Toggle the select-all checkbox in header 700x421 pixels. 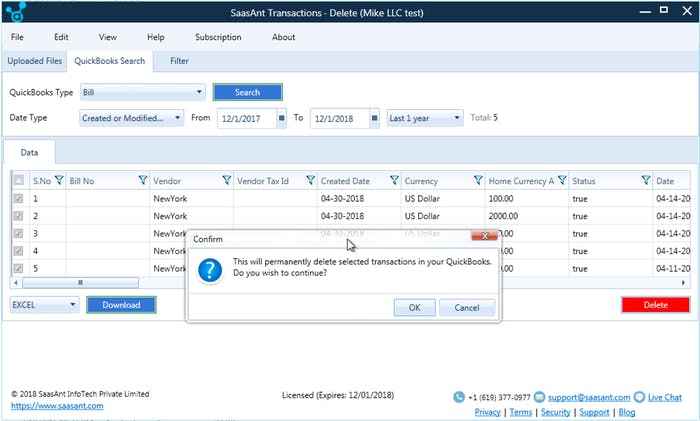coord(19,181)
